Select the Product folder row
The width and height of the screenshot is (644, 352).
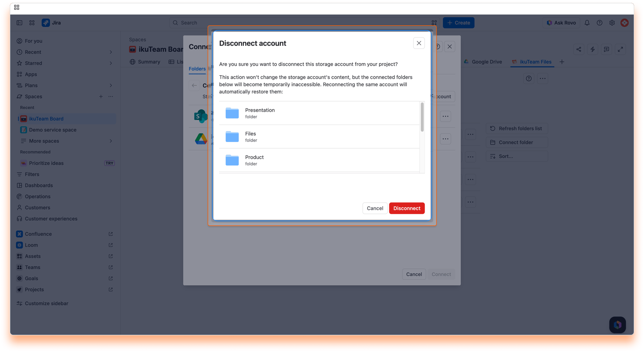coord(319,160)
